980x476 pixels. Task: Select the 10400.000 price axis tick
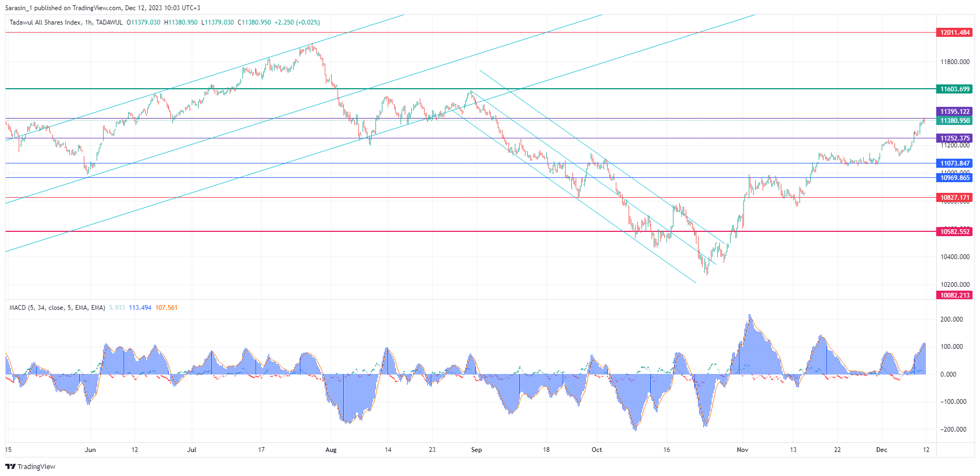pos(955,257)
